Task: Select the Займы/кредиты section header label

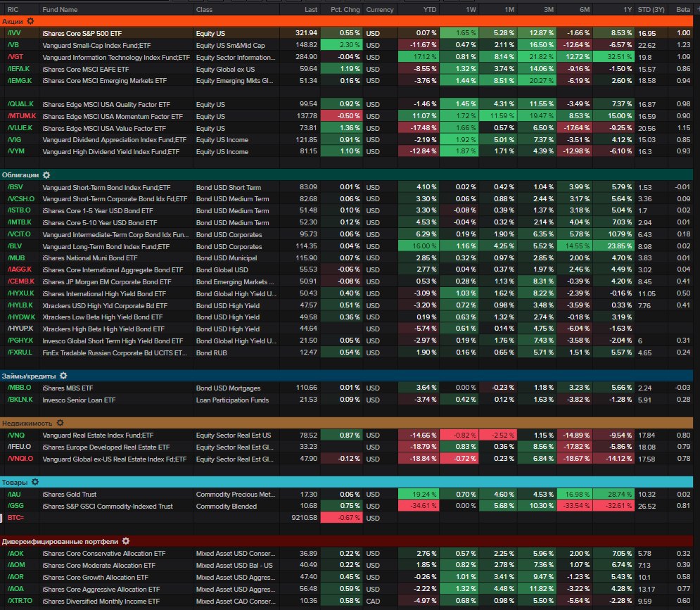Action: click(29, 376)
